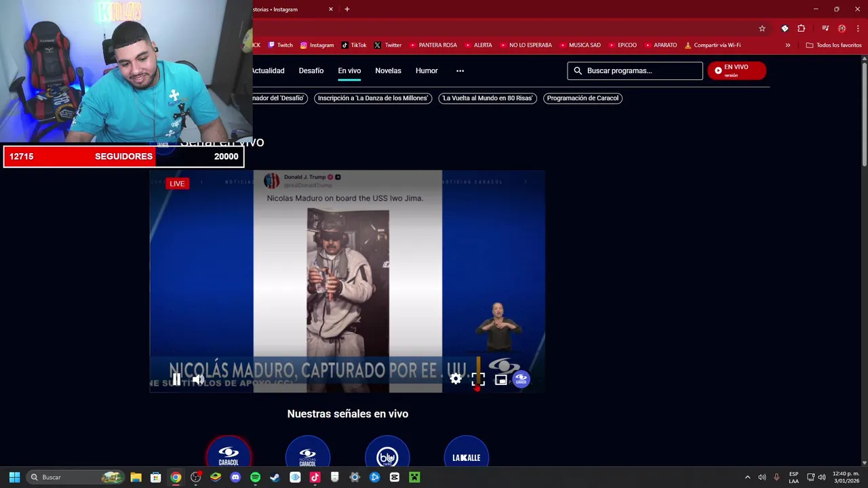This screenshot has width=868, height=488.
Task: Open 'Inscripción a La Danza de los Millones'
Action: pyautogui.click(x=373, y=98)
